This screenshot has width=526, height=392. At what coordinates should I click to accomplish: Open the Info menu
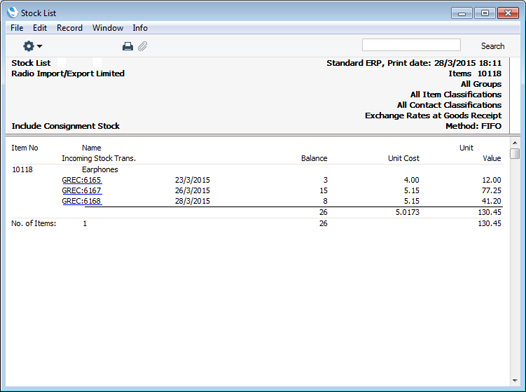coord(140,28)
